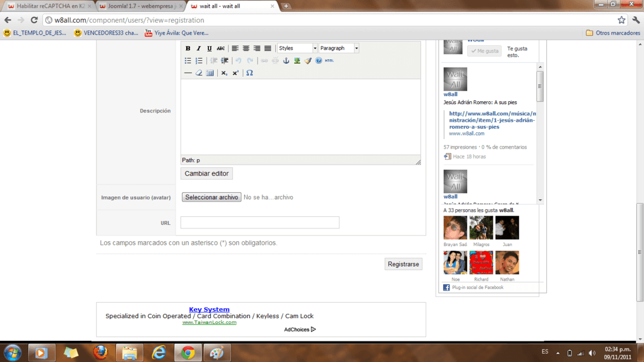Open the editor help icon

pos(318,61)
